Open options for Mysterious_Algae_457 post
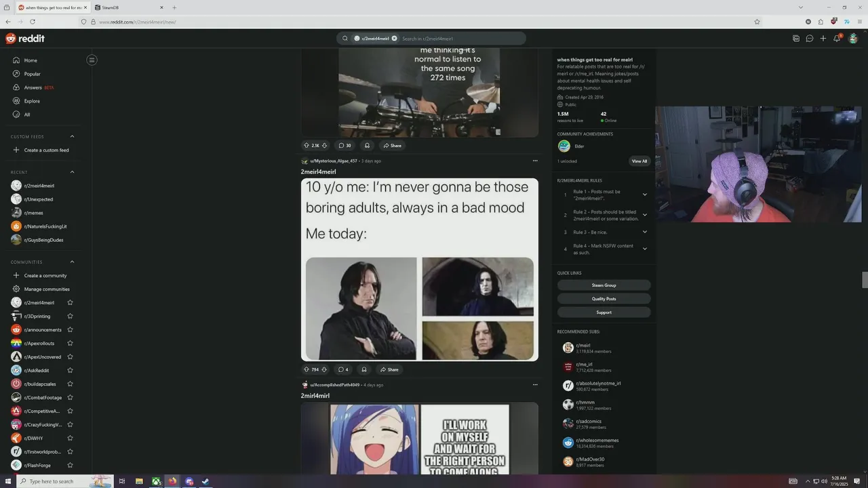Screen dimensions: 868x488 coord(535,161)
